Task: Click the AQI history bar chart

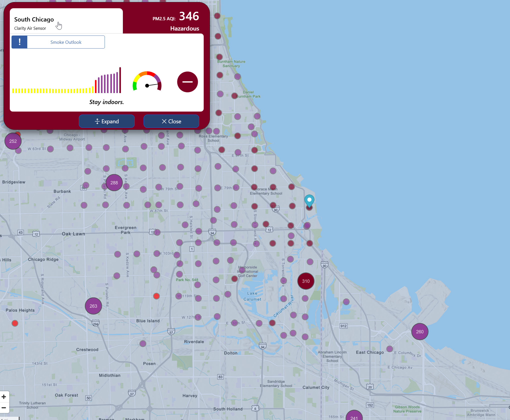Action: tap(67, 80)
